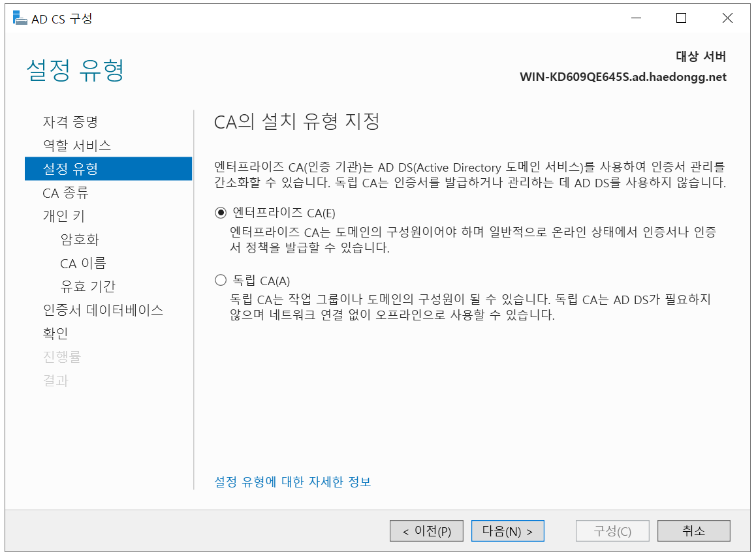
Task: Click the heading CA의 설치 유형 지정
Action: 296,121
